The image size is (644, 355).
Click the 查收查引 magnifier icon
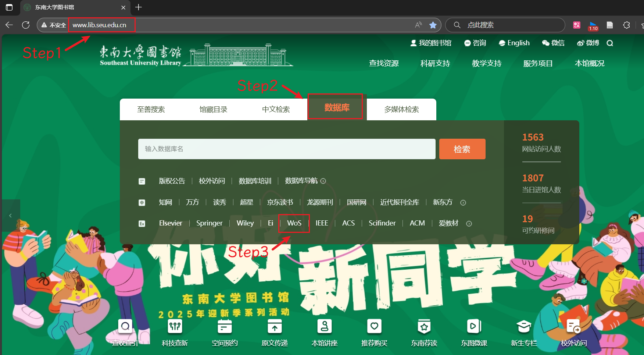(x=125, y=326)
